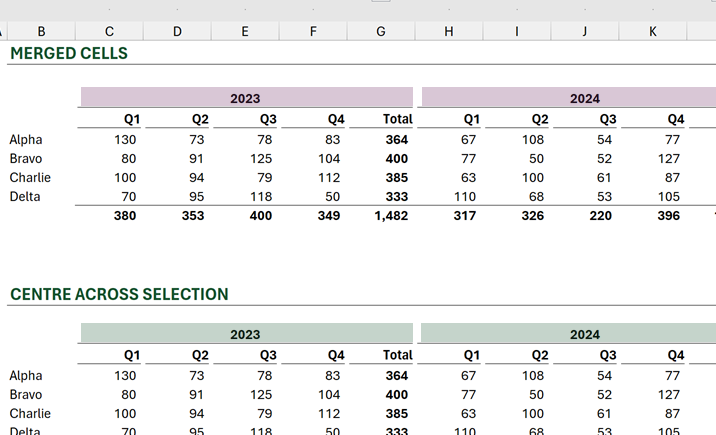The height and width of the screenshot is (435, 716).
Task: Click Charlie's 94 in Centre Across Selection table
Action: (x=196, y=414)
